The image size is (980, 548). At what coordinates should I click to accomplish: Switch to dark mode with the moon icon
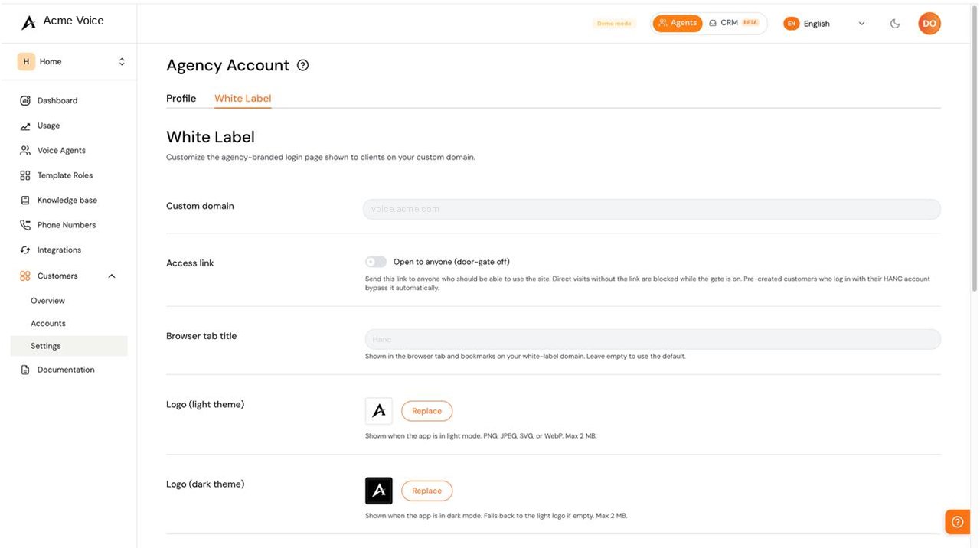(x=895, y=24)
